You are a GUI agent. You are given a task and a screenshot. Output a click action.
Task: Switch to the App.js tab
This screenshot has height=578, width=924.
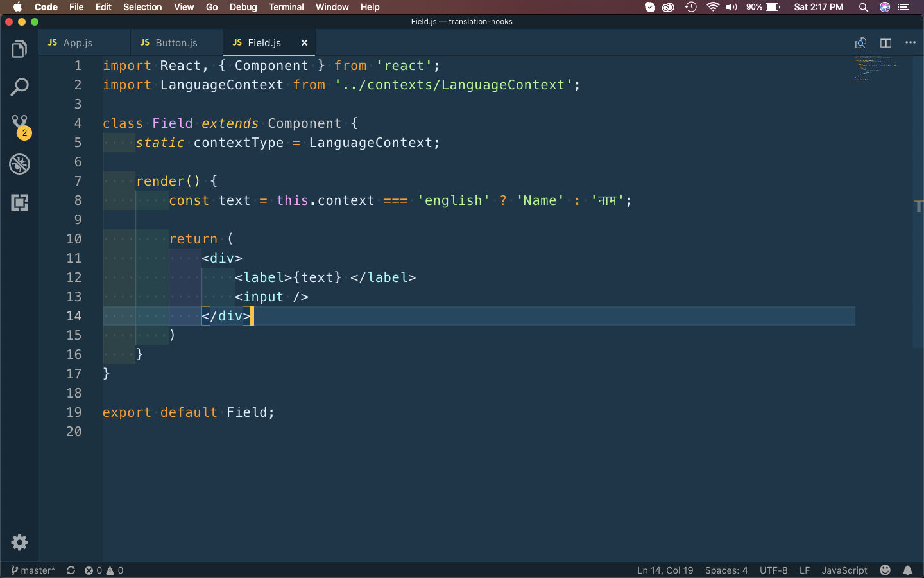pyautogui.click(x=84, y=43)
